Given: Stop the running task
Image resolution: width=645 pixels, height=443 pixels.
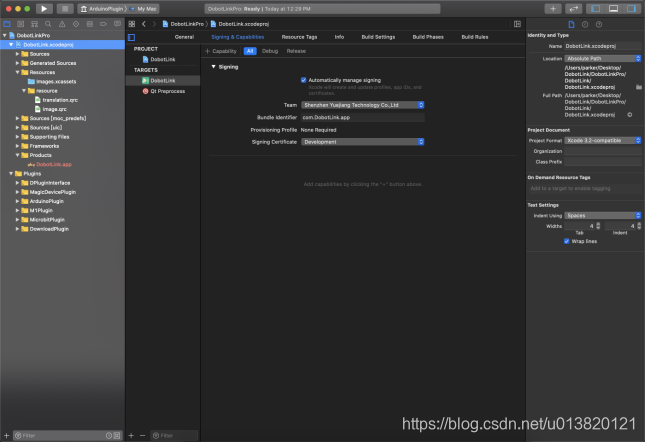Looking at the screenshot, I should tap(65, 9).
